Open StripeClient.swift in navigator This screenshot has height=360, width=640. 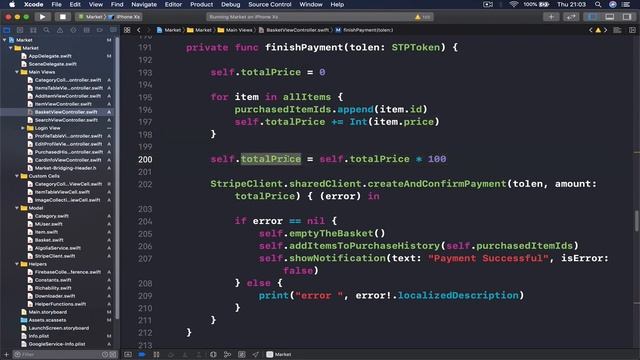[54, 256]
